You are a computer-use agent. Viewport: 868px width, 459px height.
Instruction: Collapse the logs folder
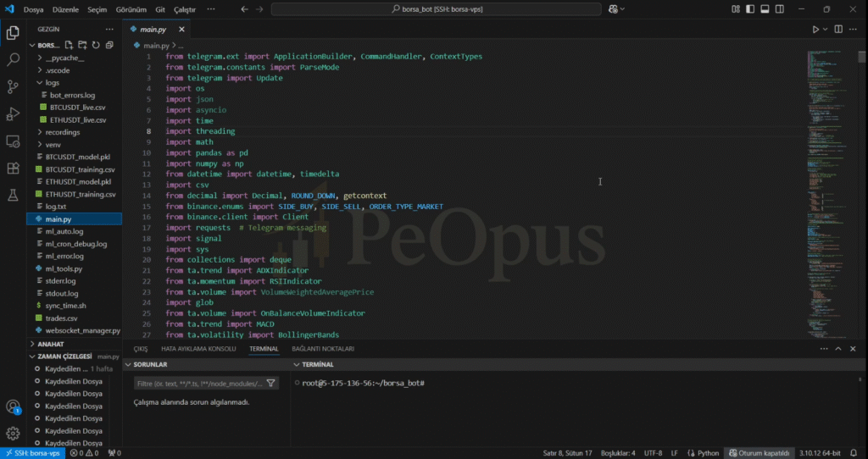pos(52,83)
